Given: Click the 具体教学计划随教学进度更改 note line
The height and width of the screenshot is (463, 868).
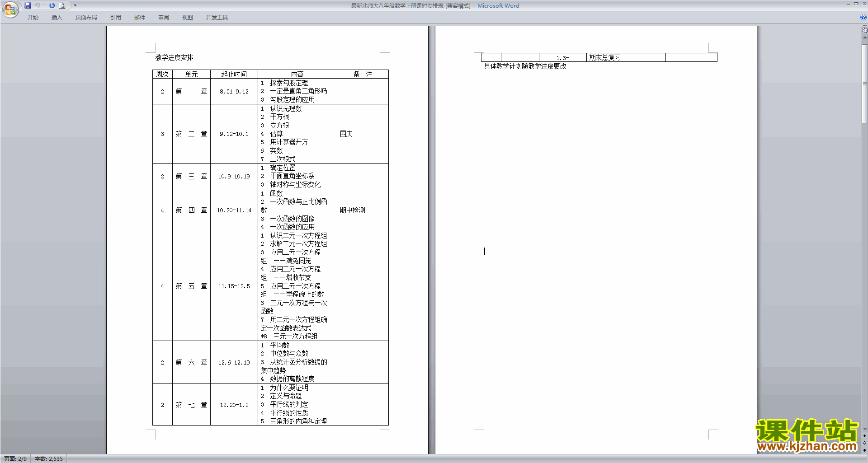Looking at the screenshot, I should click(525, 66).
